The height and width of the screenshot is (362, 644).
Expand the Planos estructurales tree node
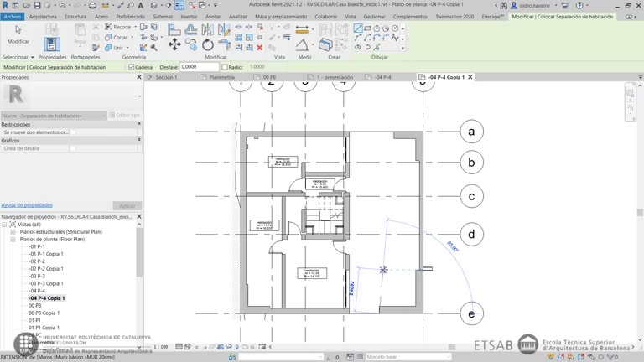pyautogui.click(x=13, y=231)
